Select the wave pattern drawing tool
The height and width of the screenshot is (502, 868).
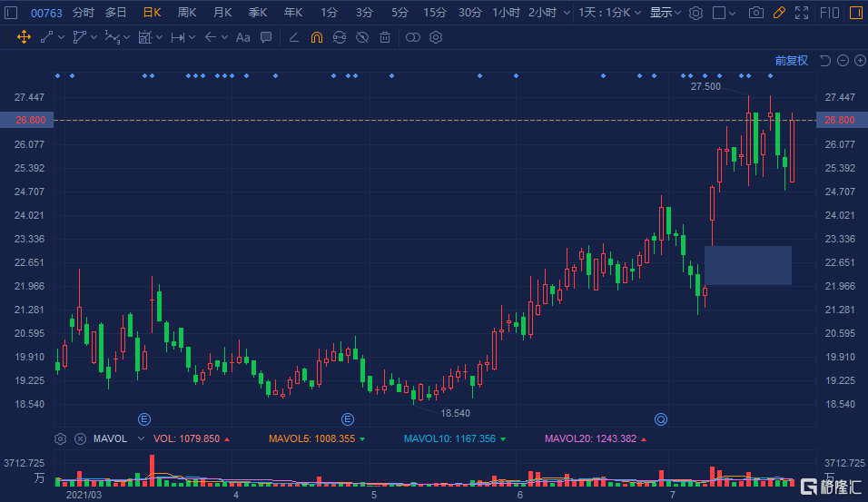[x=113, y=37]
